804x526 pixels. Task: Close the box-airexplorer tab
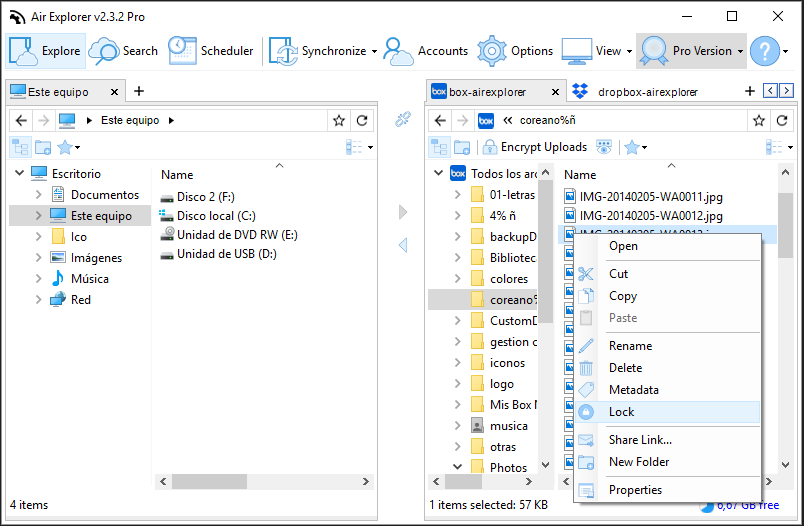click(555, 92)
